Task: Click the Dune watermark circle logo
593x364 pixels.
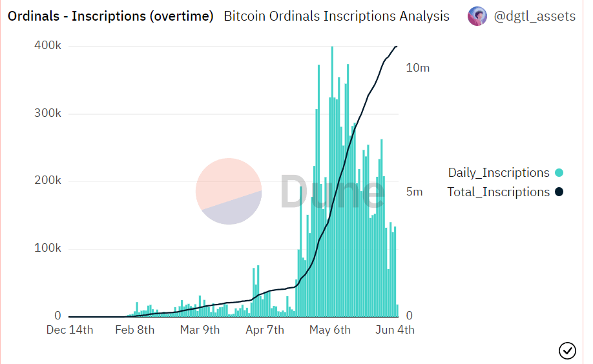Action: pos(229,191)
